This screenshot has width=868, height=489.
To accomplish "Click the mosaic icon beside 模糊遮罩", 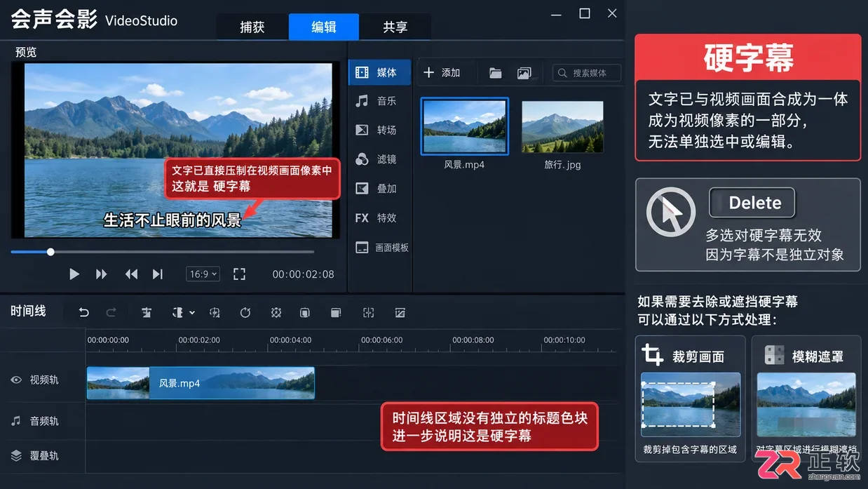I will (x=774, y=356).
